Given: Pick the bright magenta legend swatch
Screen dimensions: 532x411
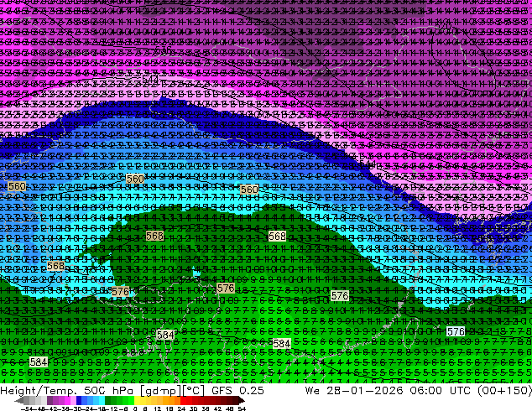Looking at the screenshot, I should pos(67,400).
